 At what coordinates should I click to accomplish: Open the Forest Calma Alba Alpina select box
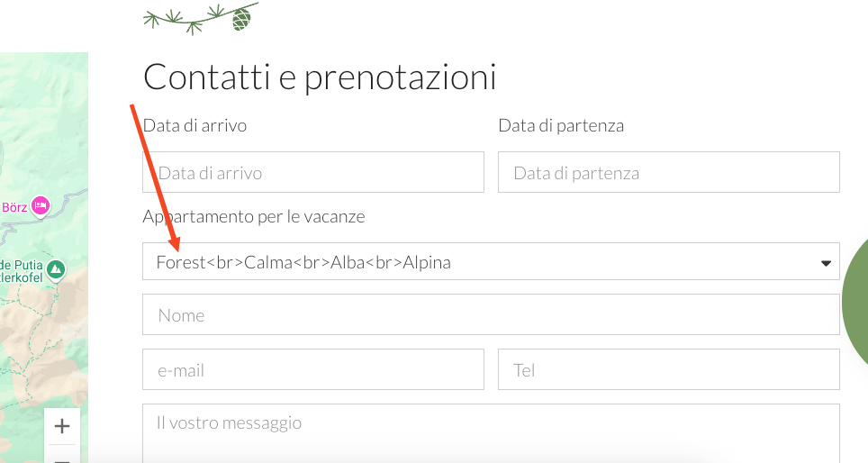491,261
